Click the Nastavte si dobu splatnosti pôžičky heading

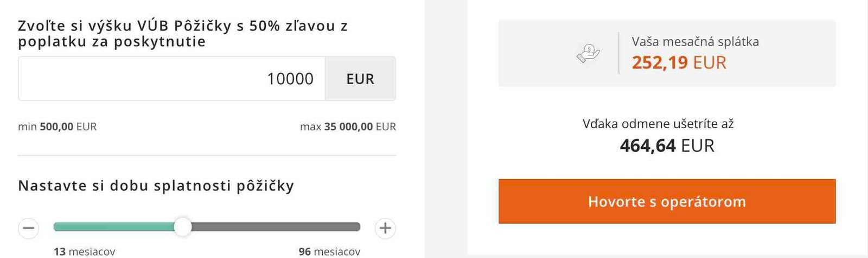tap(156, 186)
